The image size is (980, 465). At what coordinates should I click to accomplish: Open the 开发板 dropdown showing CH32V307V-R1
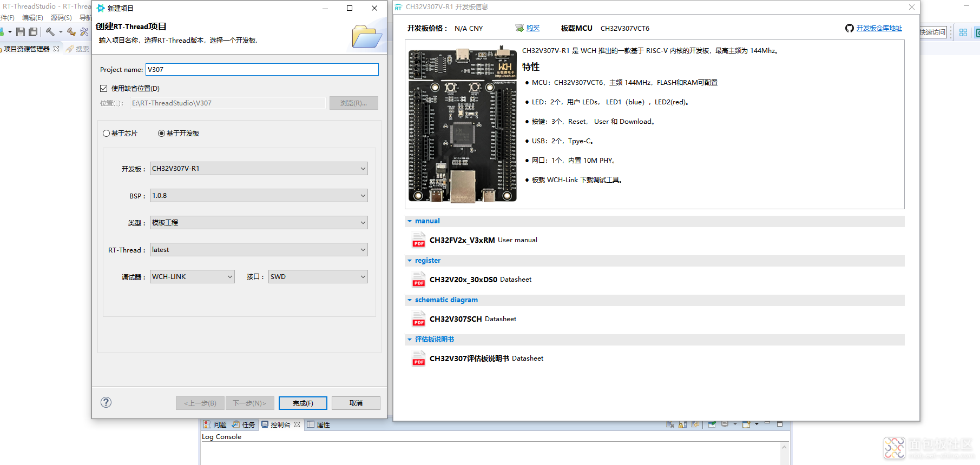pyautogui.click(x=259, y=168)
